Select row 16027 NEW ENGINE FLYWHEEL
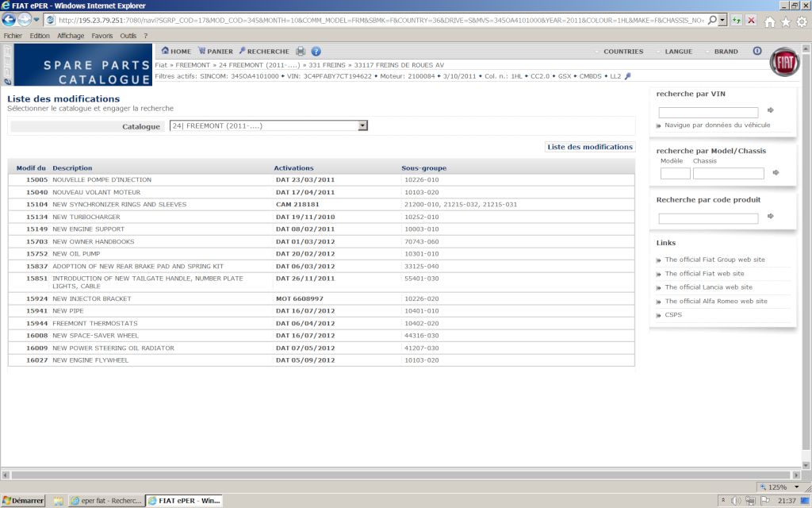The width and height of the screenshot is (812, 508). [321, 360]
